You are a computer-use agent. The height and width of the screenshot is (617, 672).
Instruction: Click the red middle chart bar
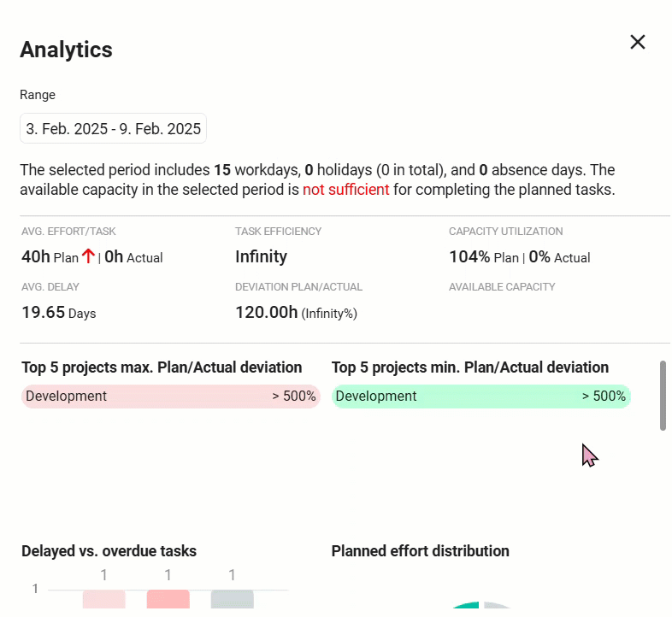pyautogui.click(x=168, y=602)
